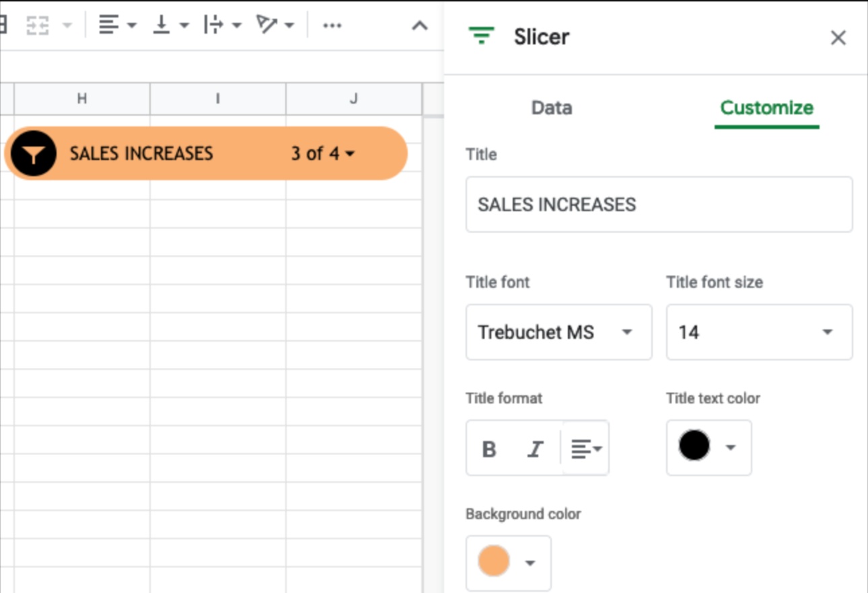Toggle bold for slicer title
868x593 pixels.
pos(489,448)
